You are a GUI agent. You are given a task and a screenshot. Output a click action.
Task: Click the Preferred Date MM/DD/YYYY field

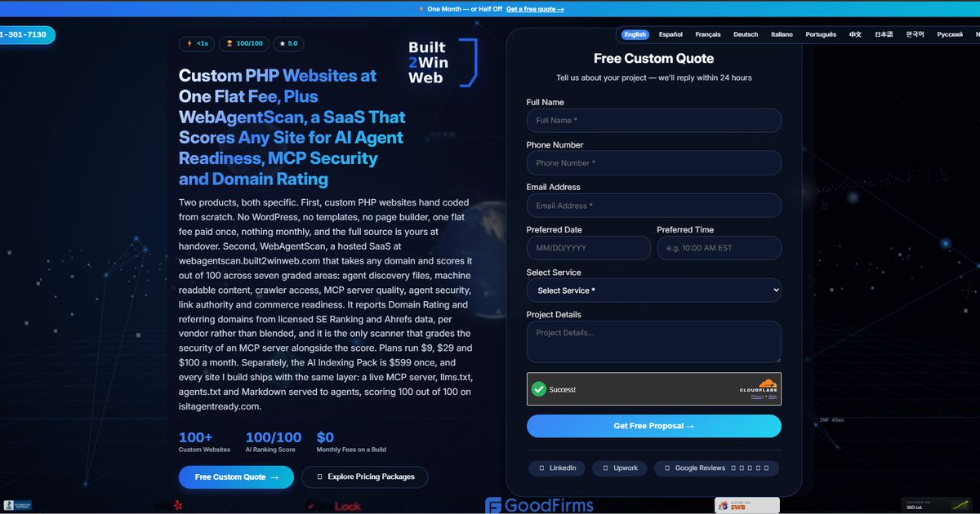point(589,248)
